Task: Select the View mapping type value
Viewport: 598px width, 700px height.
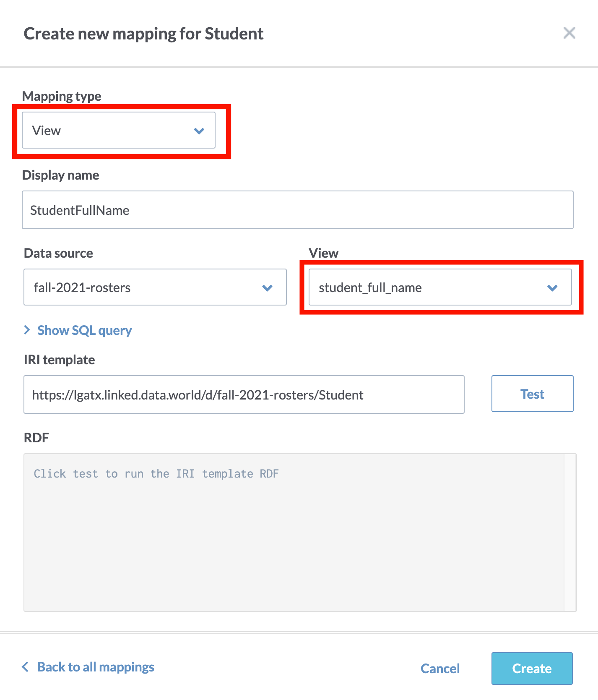Action: [x=47, y=131]
